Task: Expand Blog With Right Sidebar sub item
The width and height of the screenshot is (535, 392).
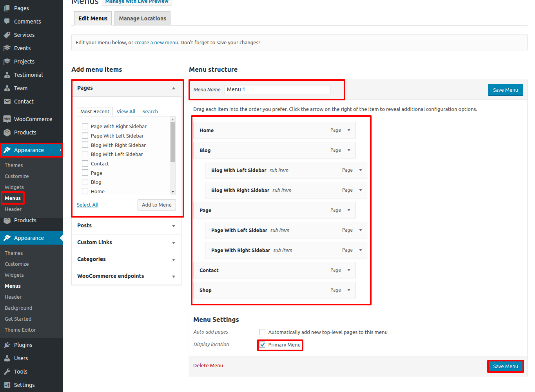Action: 361,190
